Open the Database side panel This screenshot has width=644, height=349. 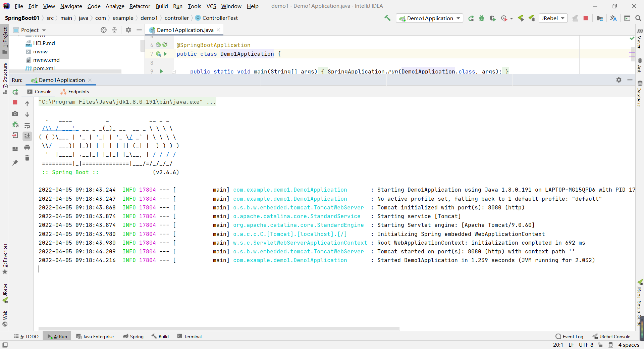click(x=640, y=94)
